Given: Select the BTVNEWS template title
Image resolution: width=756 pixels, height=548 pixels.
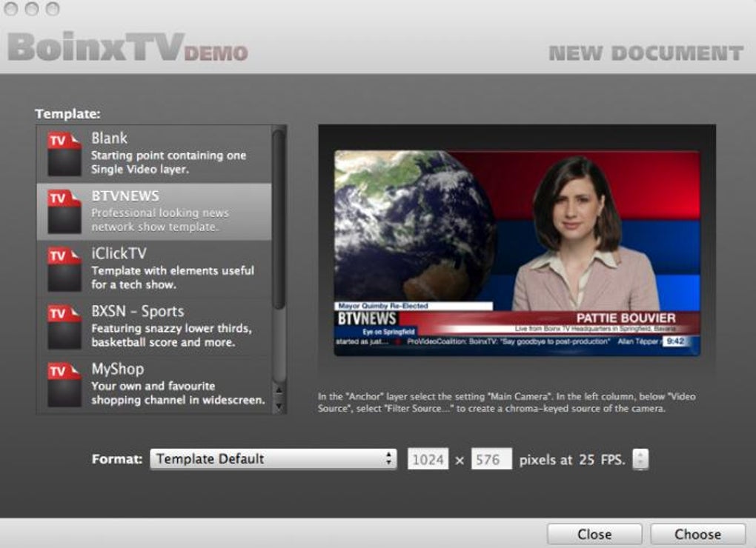Looking at the screenshot, I should click(x=125, y=196).
